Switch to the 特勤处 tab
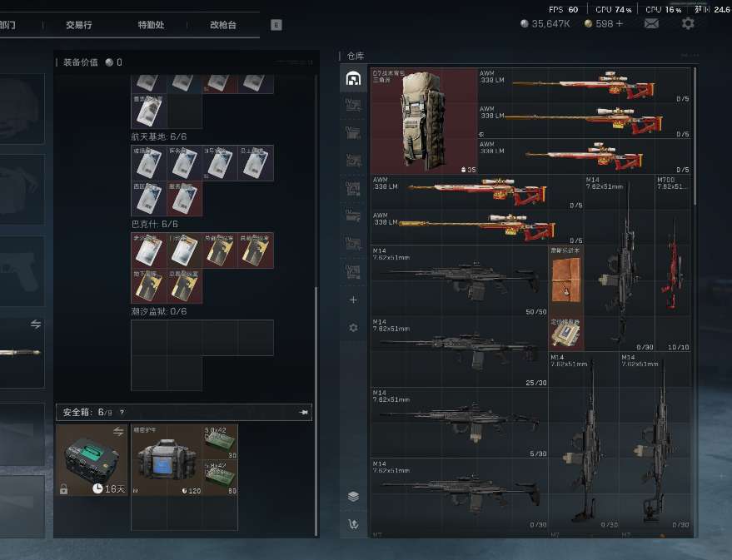732x560 pixels. (151, 25)
